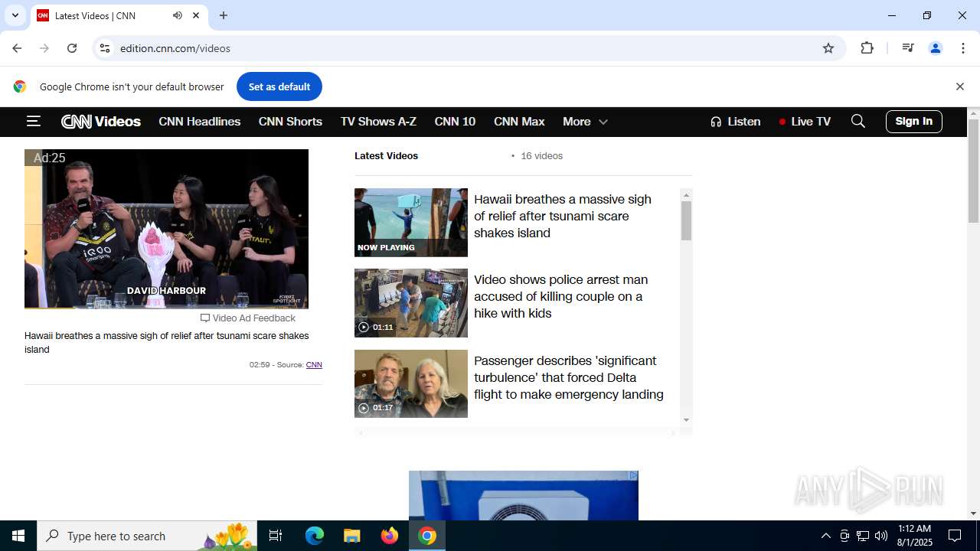
Task: Click playlist scrollbar down arrow
Action: coord(686,419)
